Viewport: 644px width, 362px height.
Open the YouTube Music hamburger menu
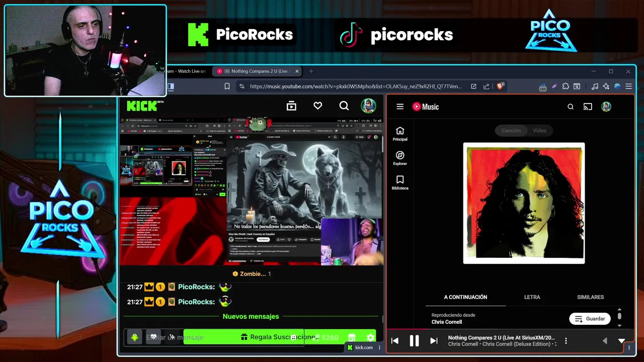(400, 107)
